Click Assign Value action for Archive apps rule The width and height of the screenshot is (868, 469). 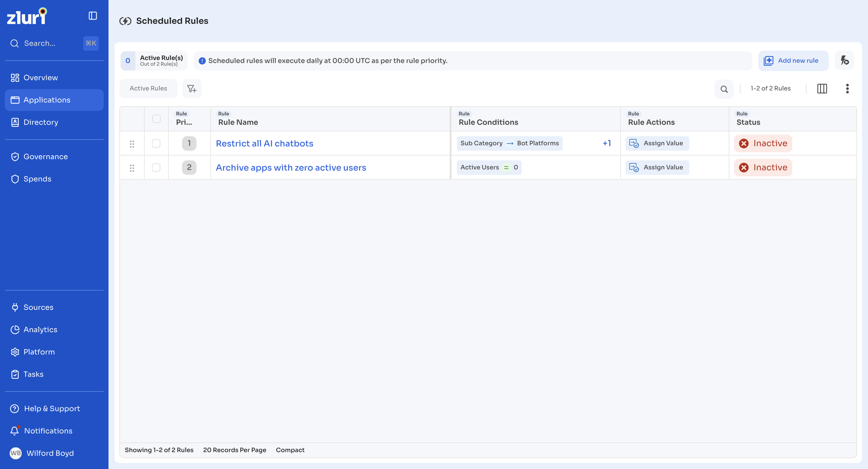tap(657, 168)
